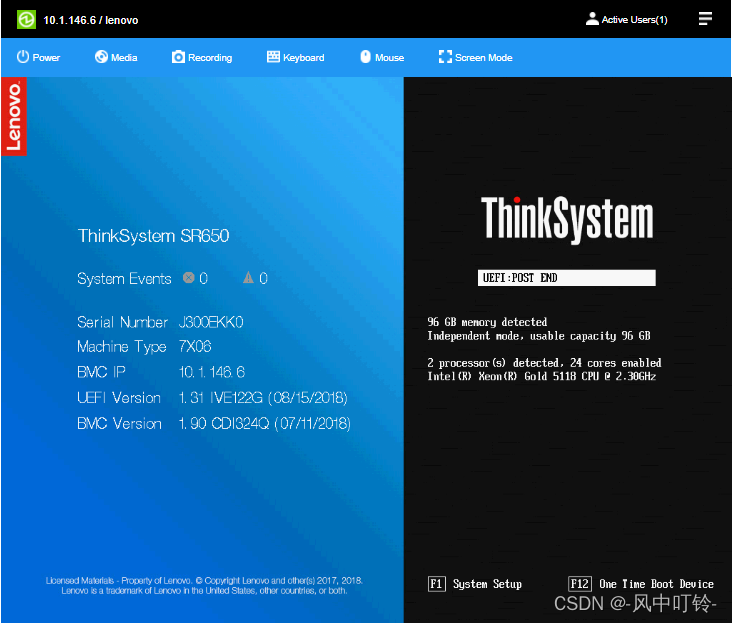Screen dimensions: 733x623
Task: Open the Media disc icon
Action: click(x=101, y=57)
